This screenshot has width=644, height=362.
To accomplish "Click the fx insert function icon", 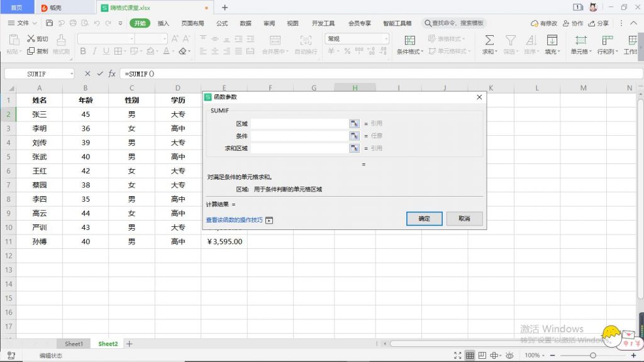I will 111,74.
